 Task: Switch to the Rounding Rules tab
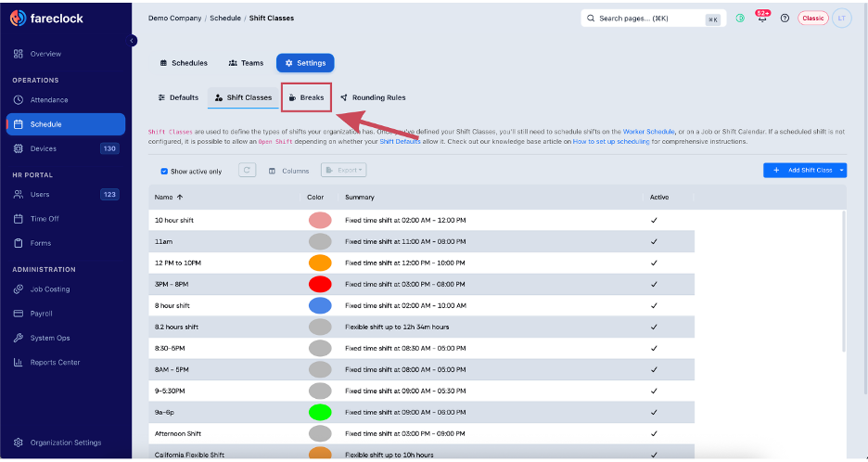point(373,97)
